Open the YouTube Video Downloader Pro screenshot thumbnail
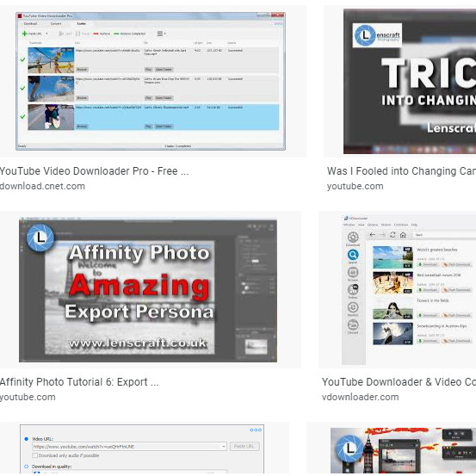 (x=151, y=82)
